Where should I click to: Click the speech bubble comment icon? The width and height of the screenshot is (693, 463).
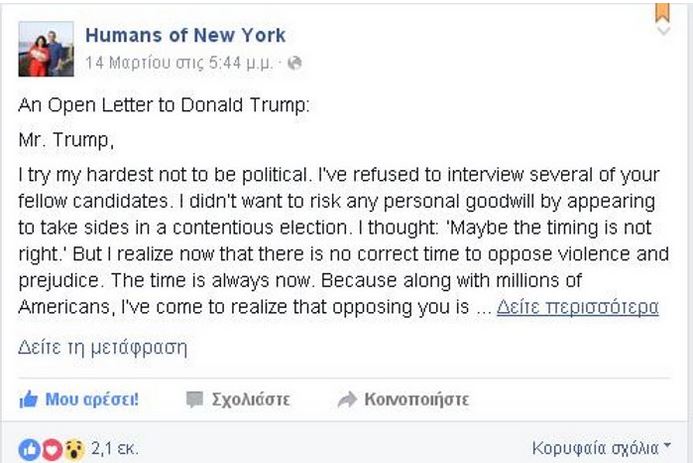[194, 400]
